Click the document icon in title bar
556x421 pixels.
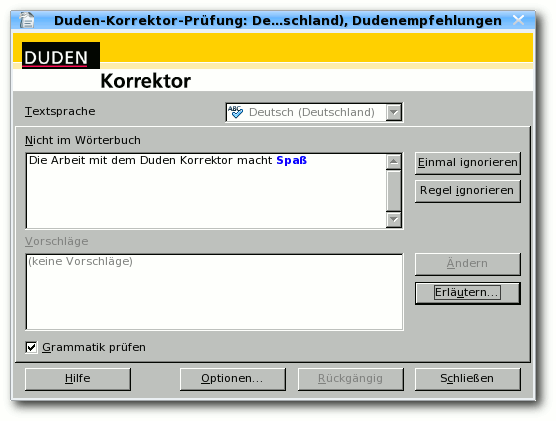click(x=27, y=20)
